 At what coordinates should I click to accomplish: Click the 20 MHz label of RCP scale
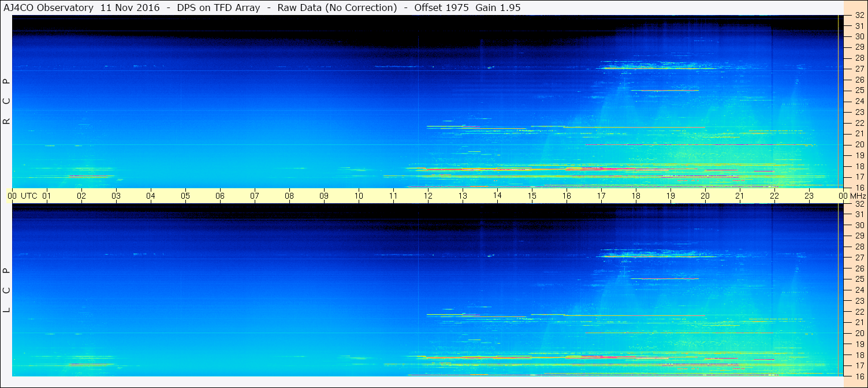pyautogui.click(x=859, y=144)
